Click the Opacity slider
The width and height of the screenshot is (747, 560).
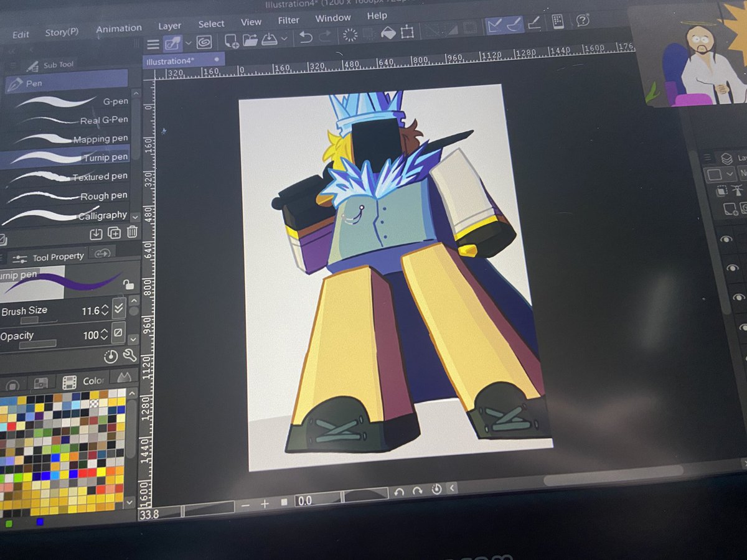pyautogui.click(x=37, y=344)
